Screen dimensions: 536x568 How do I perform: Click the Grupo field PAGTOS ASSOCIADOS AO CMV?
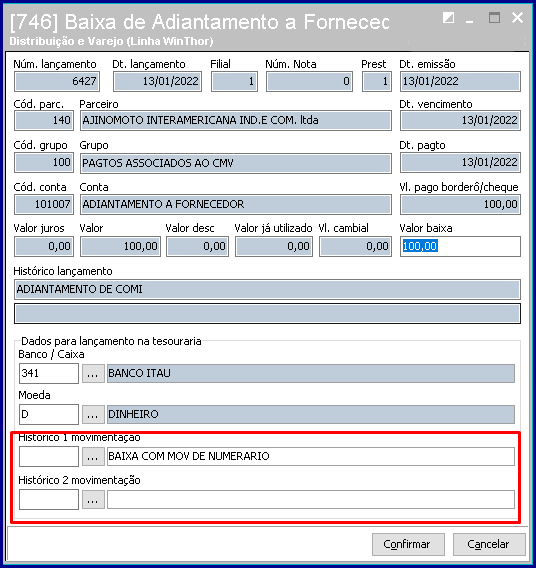236,163
